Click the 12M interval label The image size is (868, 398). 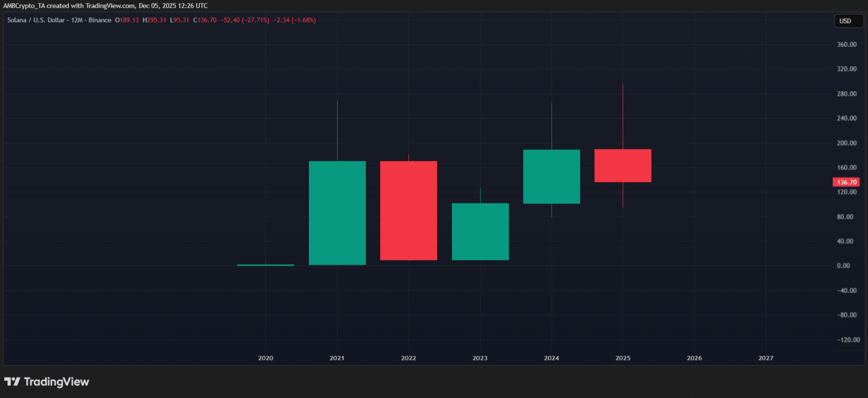pyautogui.click(x=77, y=20)
